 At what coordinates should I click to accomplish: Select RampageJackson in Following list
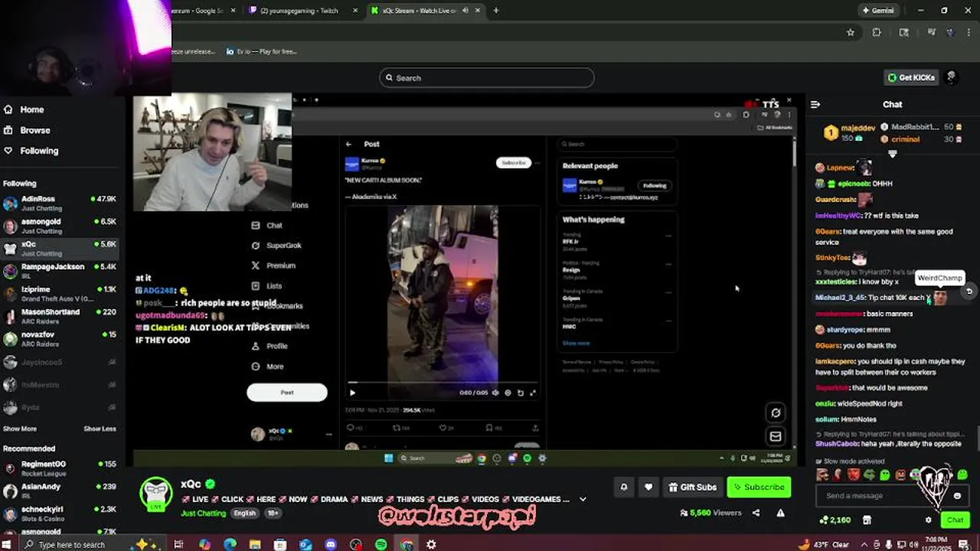pos(60,271)
